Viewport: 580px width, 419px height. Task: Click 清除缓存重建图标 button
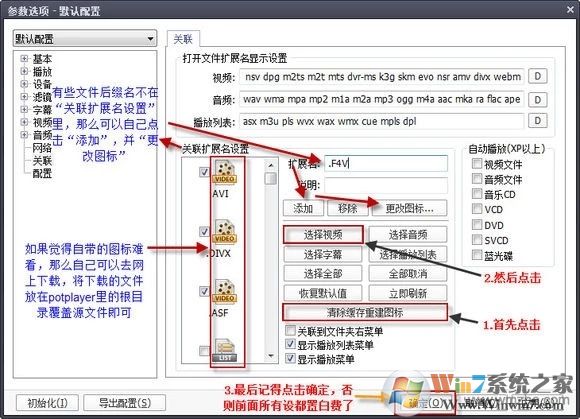(365, 312)
